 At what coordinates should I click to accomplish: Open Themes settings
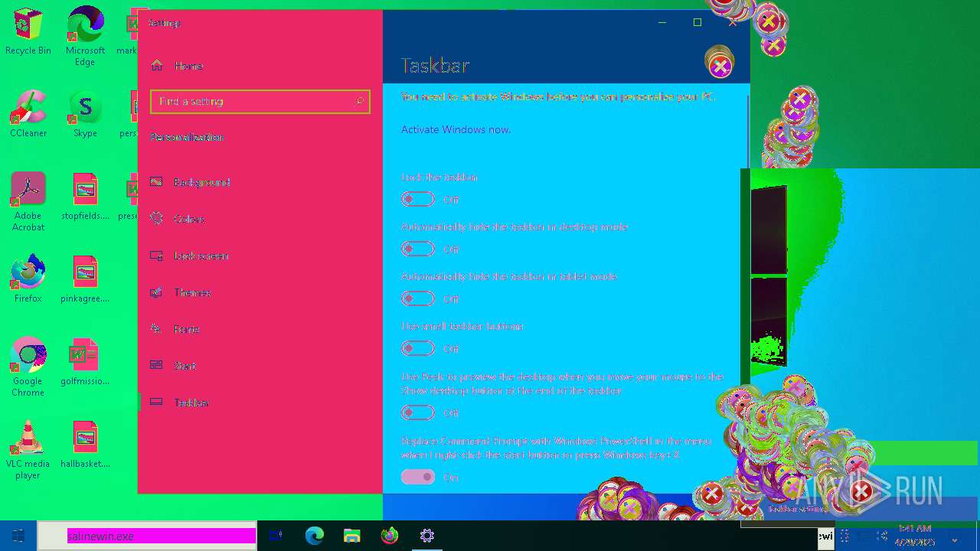pyautogui.click(x=260, y=292)
